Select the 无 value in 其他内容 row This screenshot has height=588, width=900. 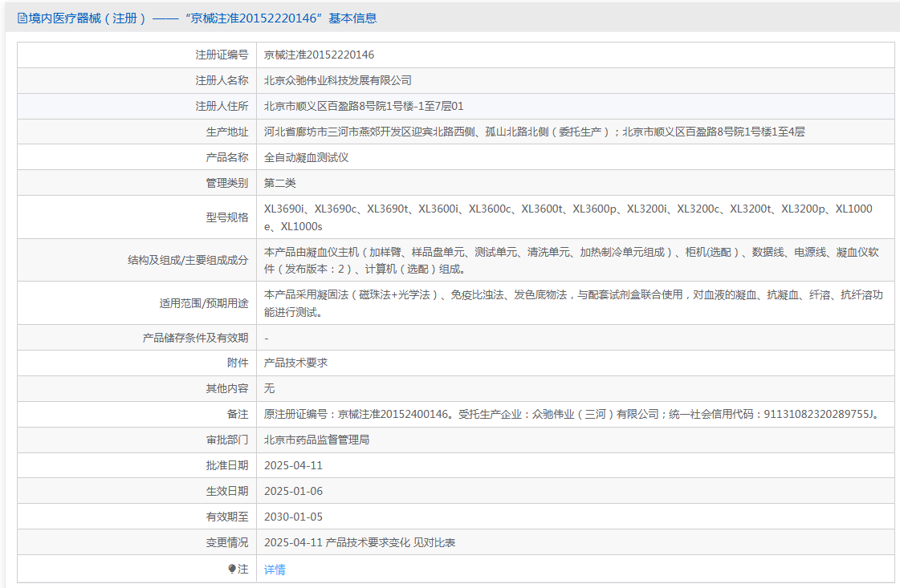click(269, 388)
